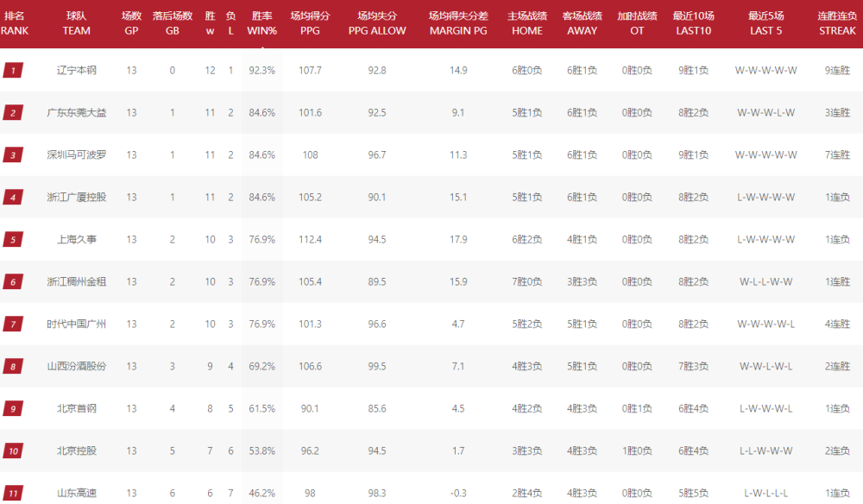Select the rank 10 badge icon
This screenshot has height=504, width=863.
(13, 451)
